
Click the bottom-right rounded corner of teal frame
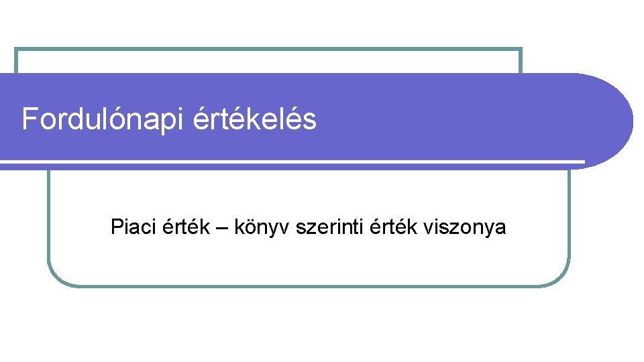click(560, 276)
